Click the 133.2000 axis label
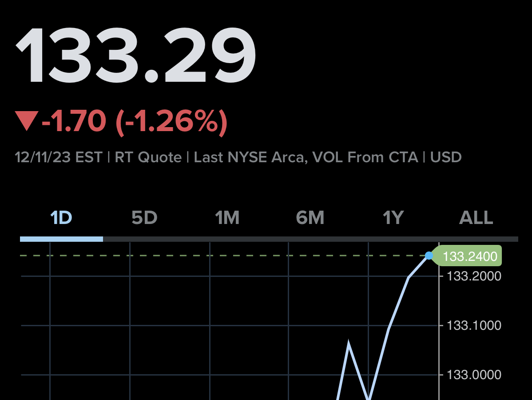Viewport: 532px width, 400px height. [x=474, y=276]
